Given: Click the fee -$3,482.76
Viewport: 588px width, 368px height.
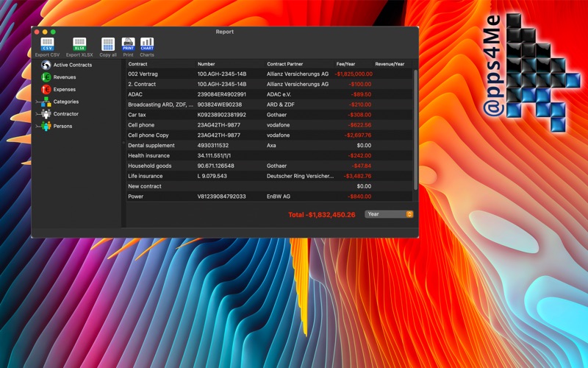Looking at the screenshot, I should (358, 176).
